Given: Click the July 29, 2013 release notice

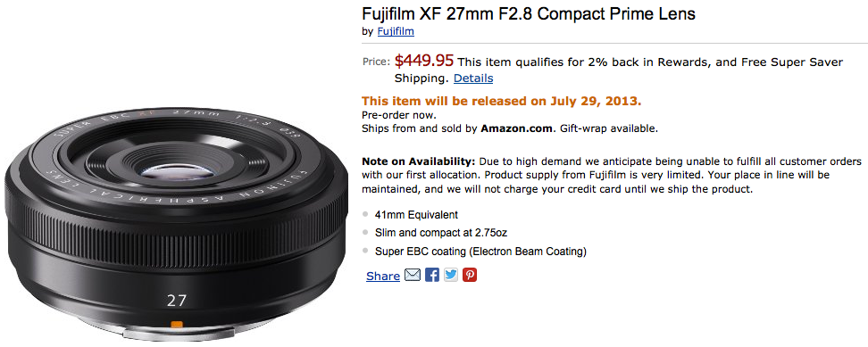Looking at the screenshot, I should point(502,102).
